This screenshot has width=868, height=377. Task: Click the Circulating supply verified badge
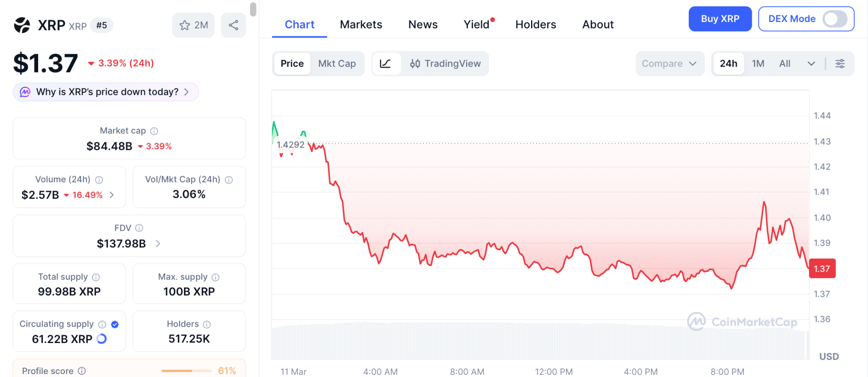coord(115,324)
